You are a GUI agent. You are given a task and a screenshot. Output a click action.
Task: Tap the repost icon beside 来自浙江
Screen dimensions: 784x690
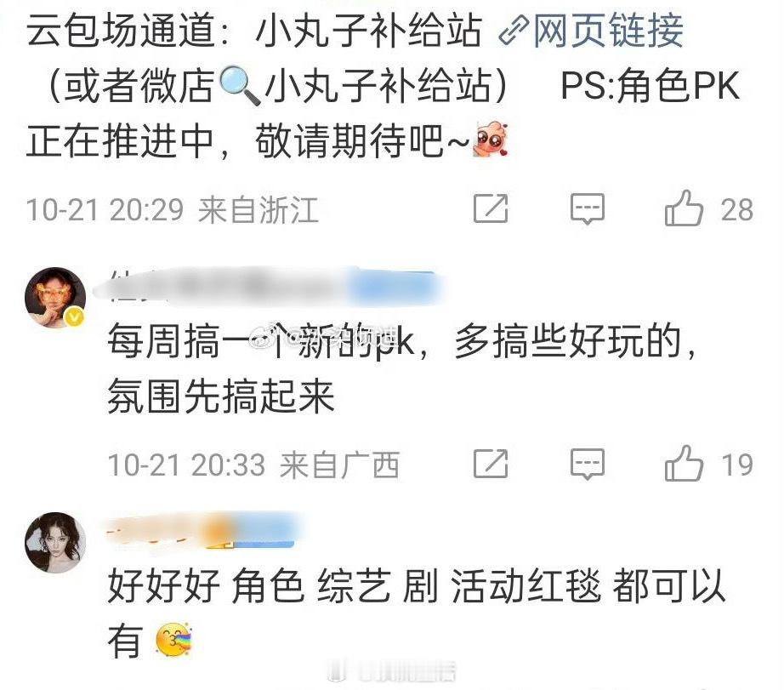[x=491, y=208]
